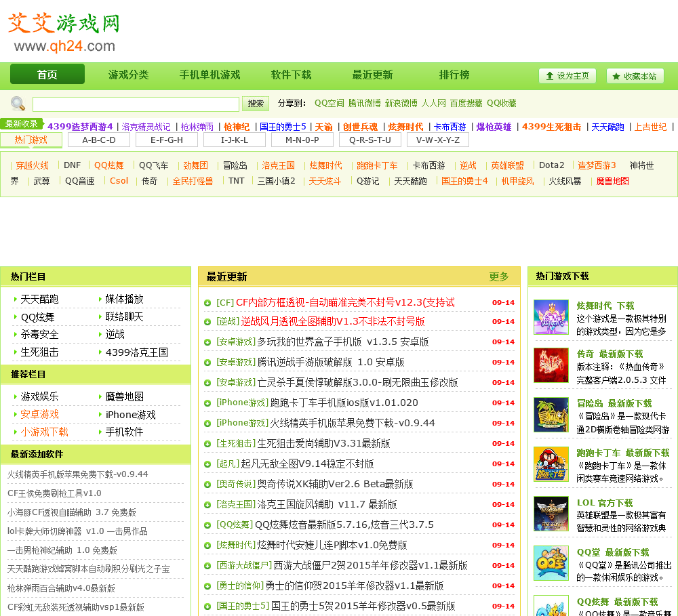Click green bullet beside 跑跑卡丁车手机版ios版

click(x=207, y=403)
